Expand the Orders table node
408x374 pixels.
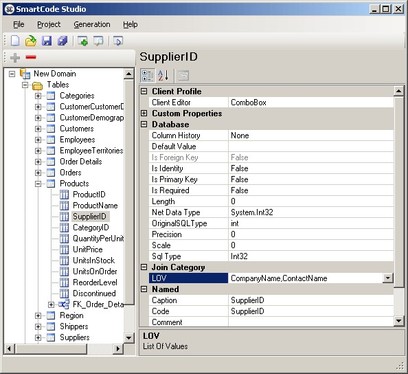coord(38,173)
